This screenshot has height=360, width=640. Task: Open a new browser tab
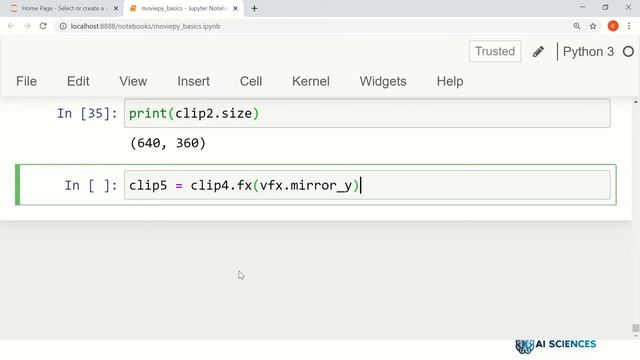click(254, 8)
